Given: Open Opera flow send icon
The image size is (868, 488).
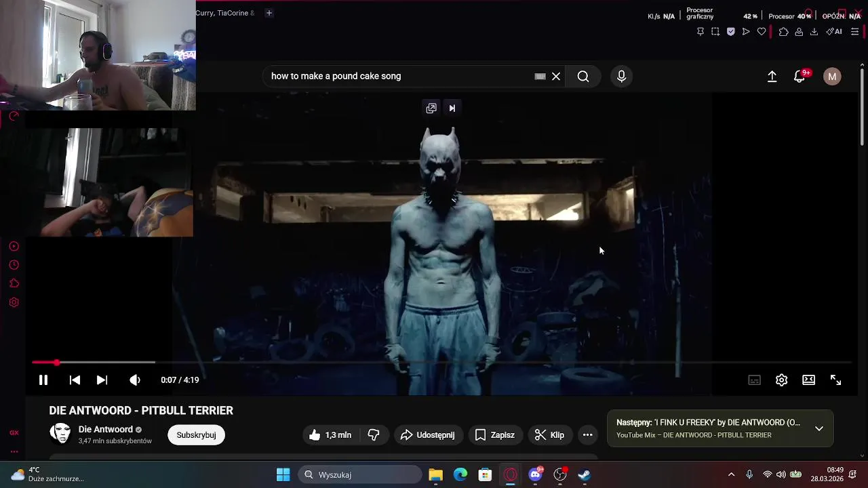Looking at the screenshot, I should click(x=746, y=31).
